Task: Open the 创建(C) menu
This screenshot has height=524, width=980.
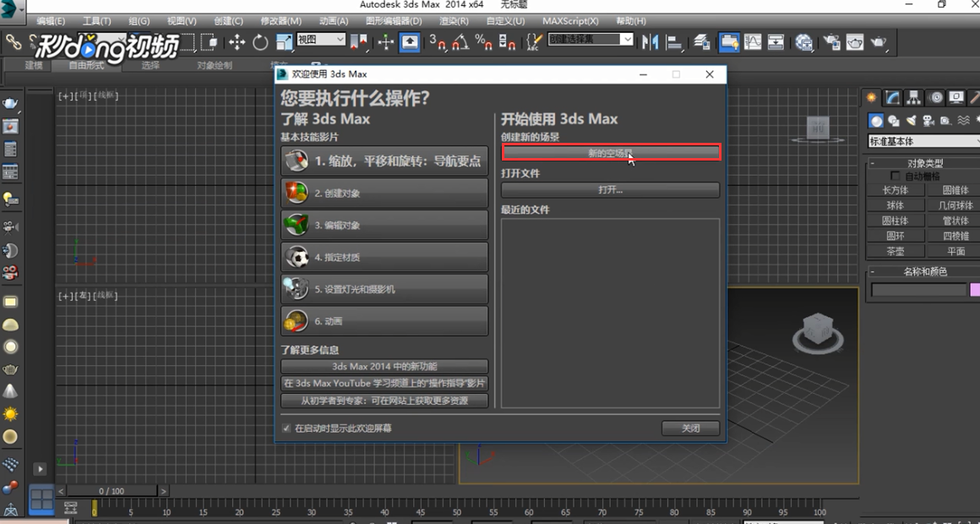Action: pos(228,21)
